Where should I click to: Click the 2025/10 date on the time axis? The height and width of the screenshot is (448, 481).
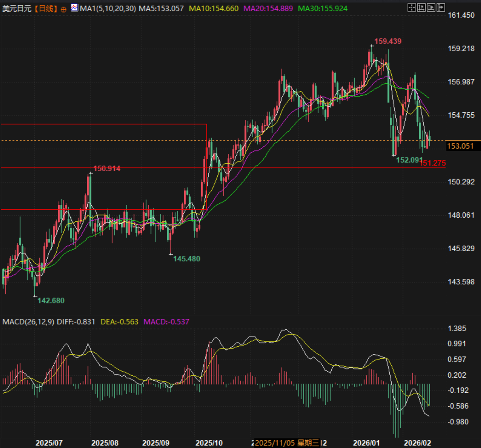[x=209, y=443]
